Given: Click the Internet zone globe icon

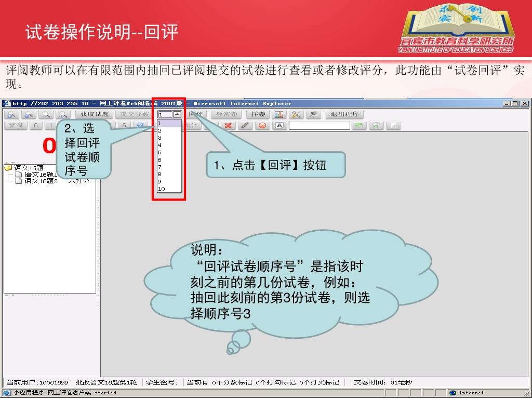Looking at the screenshot, I should 453,393.
